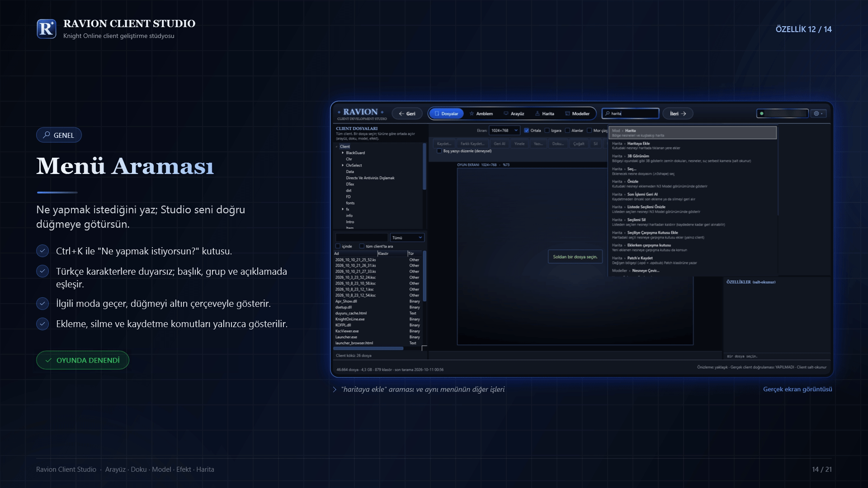This screenshot has height=488, width=868.
Task: Enable the 'içinde' checkbox
Action: pyautogui.click(x=338, y=246)
